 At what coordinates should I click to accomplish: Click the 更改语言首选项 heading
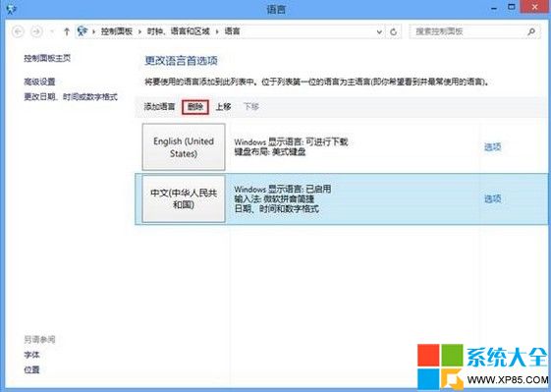tap(181, 61)
